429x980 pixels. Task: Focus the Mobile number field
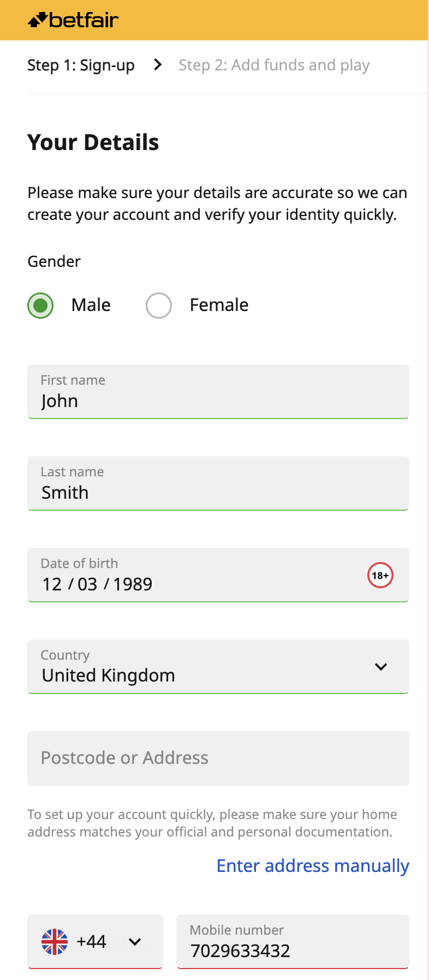tap(293, 942)
